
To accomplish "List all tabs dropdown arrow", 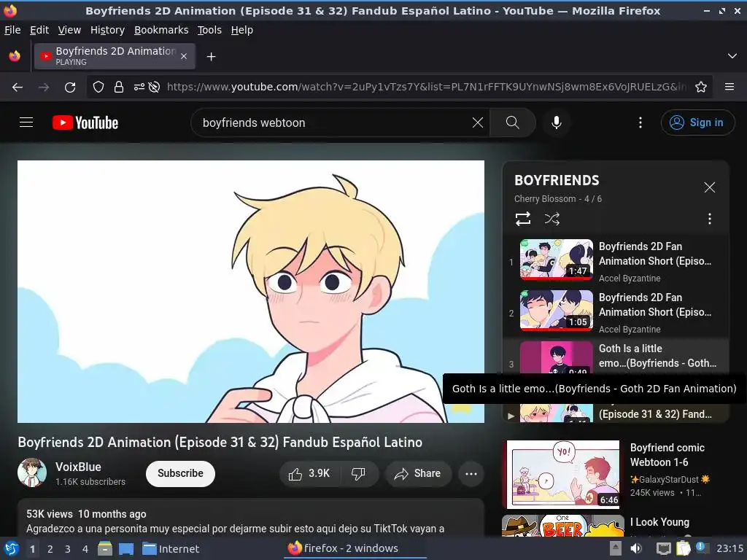I will 732,56.
